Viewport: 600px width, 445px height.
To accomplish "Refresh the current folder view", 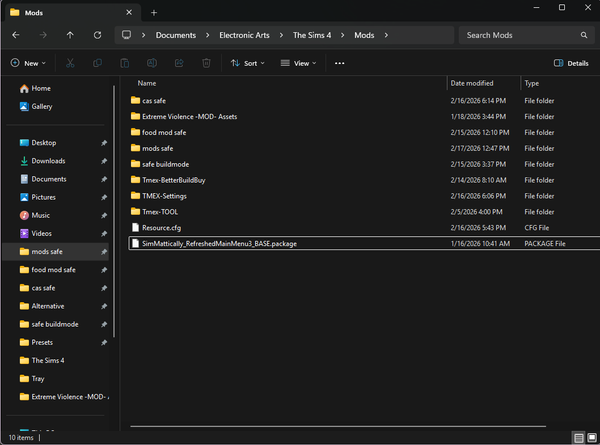I will click(97, 35).
